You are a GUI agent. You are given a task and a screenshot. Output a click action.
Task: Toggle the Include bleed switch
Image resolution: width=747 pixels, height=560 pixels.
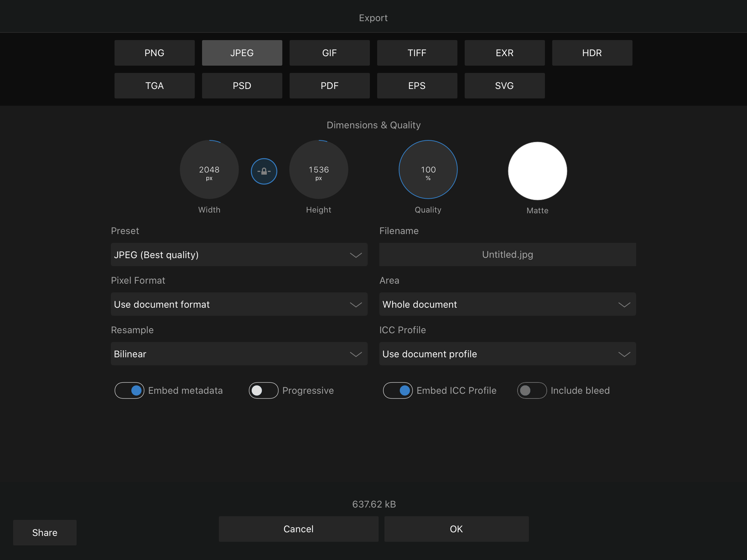pyautogui.click(x=532, y=390)
